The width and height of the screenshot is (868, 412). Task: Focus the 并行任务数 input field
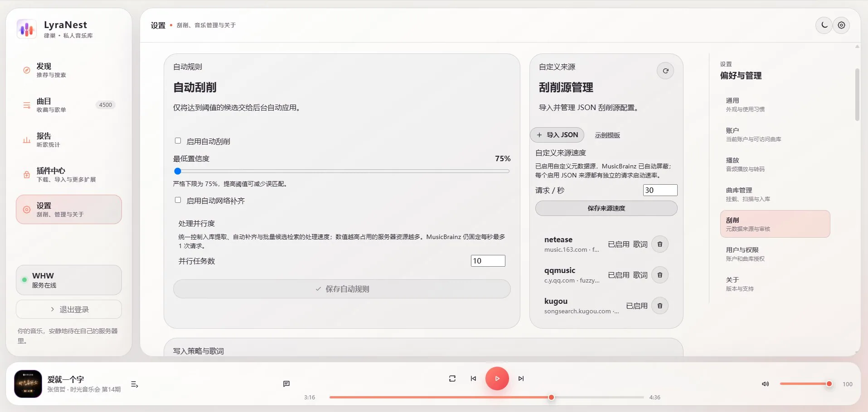tap(488, 261)
